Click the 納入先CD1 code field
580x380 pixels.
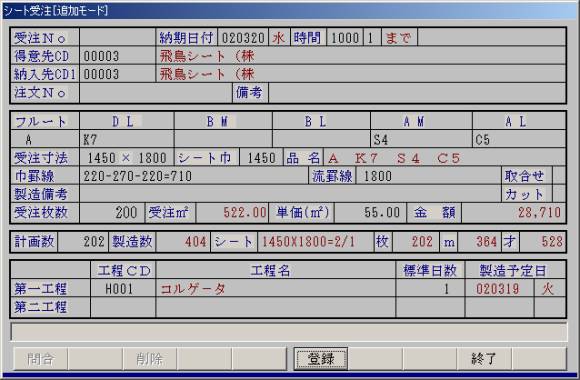118,74
